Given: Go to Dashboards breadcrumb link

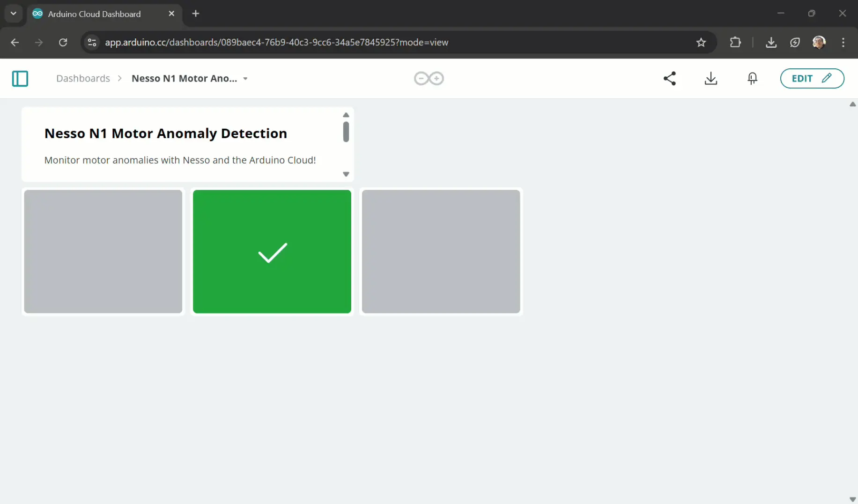Looking at the screenshot, I should point(83,78).
